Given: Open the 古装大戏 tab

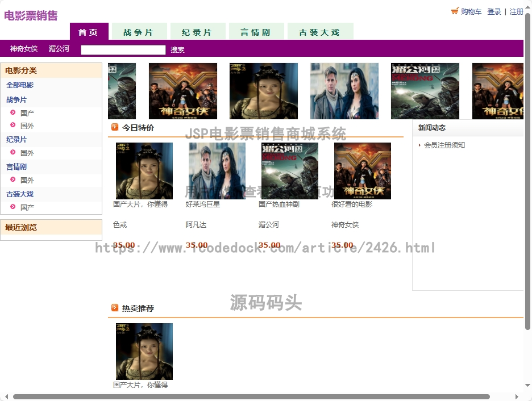Looking at the screenshot, I should [x=321, y=32].
